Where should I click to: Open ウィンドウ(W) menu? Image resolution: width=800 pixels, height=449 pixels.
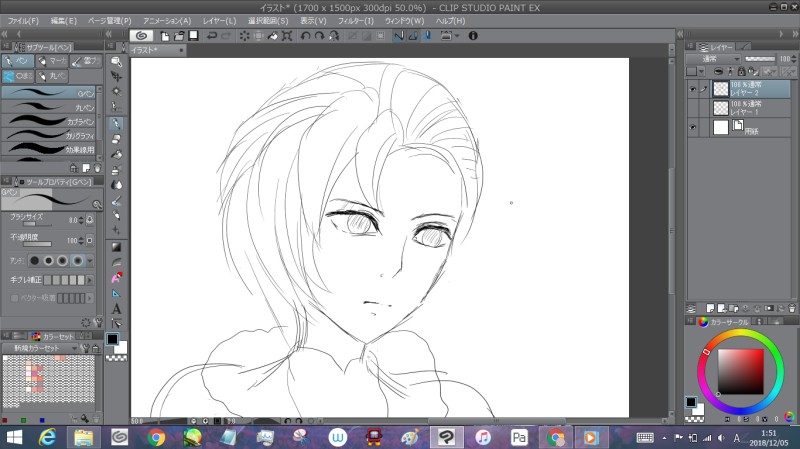tap(405, 21)
